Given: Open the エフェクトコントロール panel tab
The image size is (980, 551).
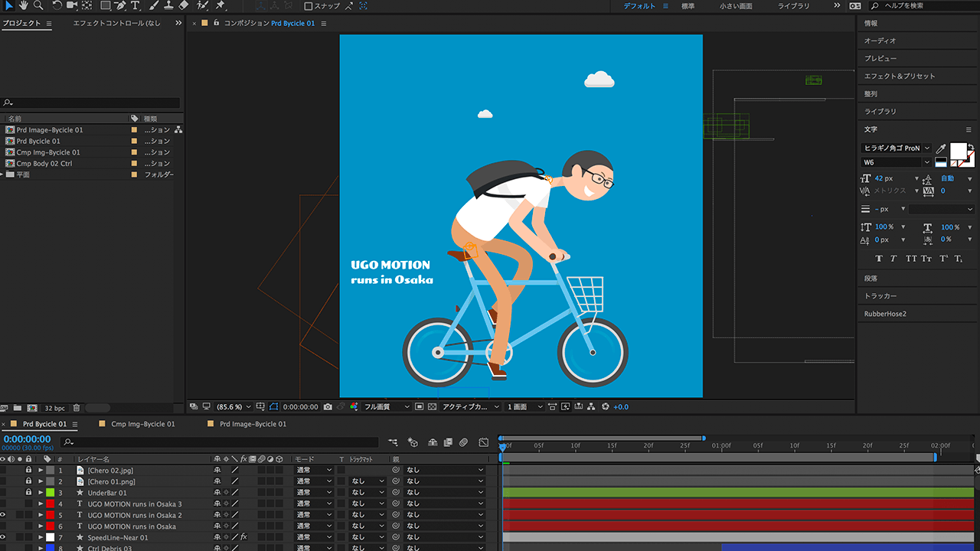Looking at the screenshot, I should 116,24.
